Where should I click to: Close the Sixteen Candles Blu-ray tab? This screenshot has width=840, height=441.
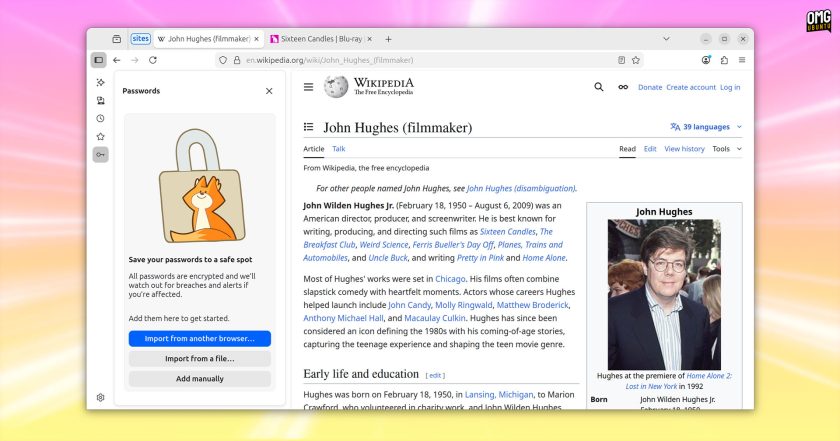[369, 39]
